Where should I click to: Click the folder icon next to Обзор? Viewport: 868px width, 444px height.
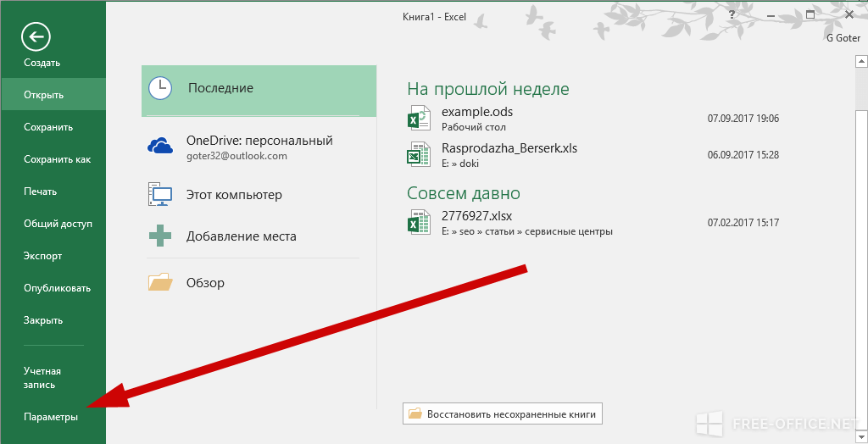pos(160,282)
